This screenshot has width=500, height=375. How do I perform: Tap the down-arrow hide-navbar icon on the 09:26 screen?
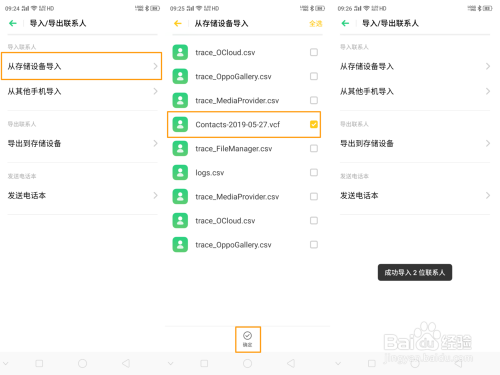point(338,363)
